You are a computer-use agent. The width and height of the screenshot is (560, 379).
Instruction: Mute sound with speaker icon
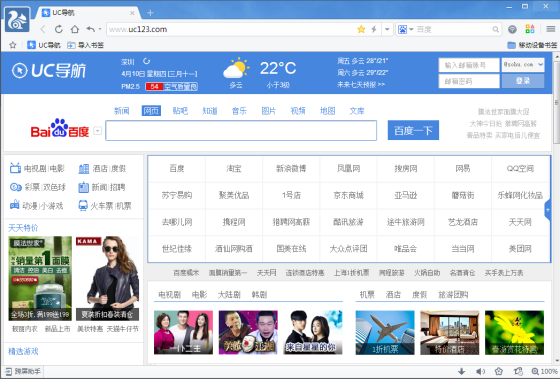click(x=480, y=371)
